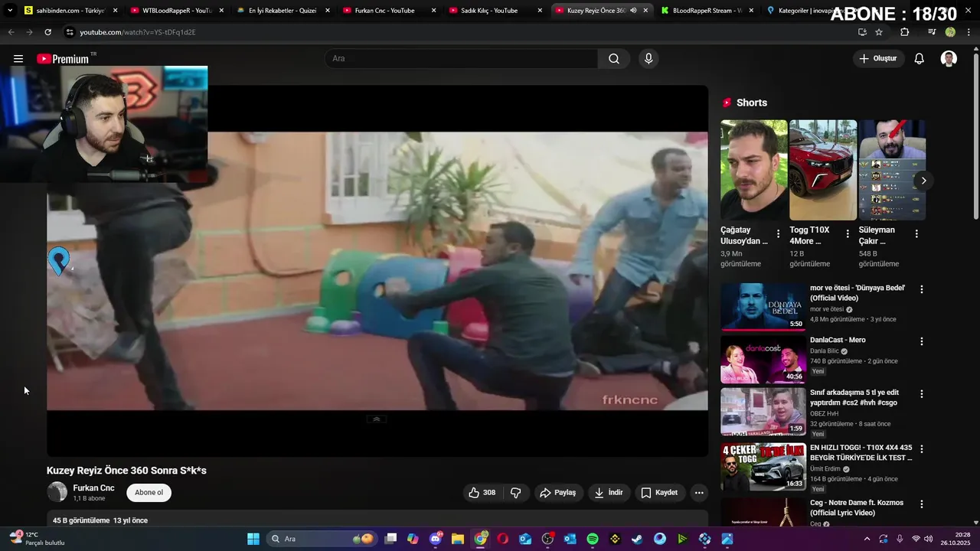The image size is (980, 551).
Task: Open the Oluştur create menu
Action: (878, 59)
